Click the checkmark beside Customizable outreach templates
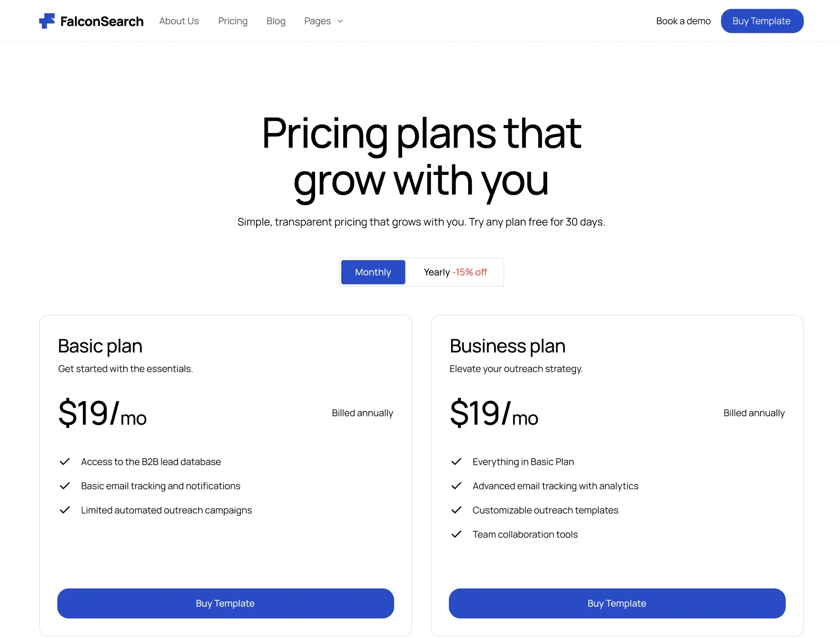The width and height of the screenshot is (840, 638). [x=456, y=510]
